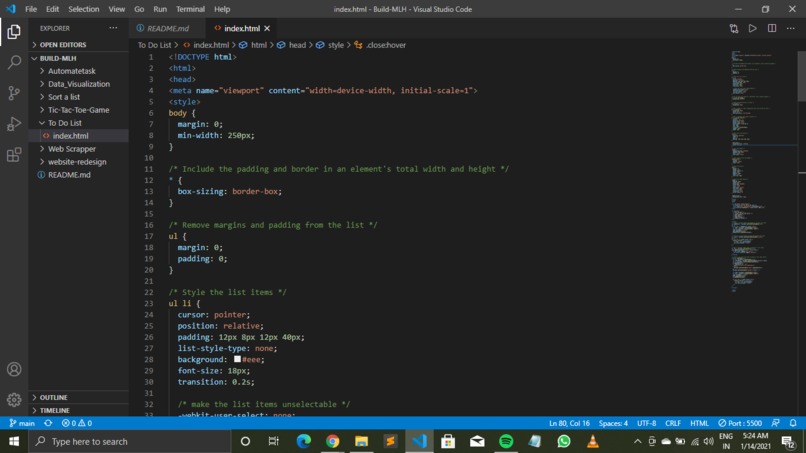806x453 pixels.
Task: Open the Terminal menu
Action: point(190,9)
